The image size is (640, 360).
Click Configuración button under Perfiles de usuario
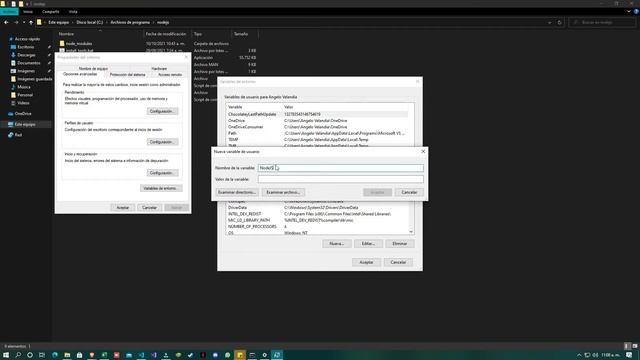[162, 142]
